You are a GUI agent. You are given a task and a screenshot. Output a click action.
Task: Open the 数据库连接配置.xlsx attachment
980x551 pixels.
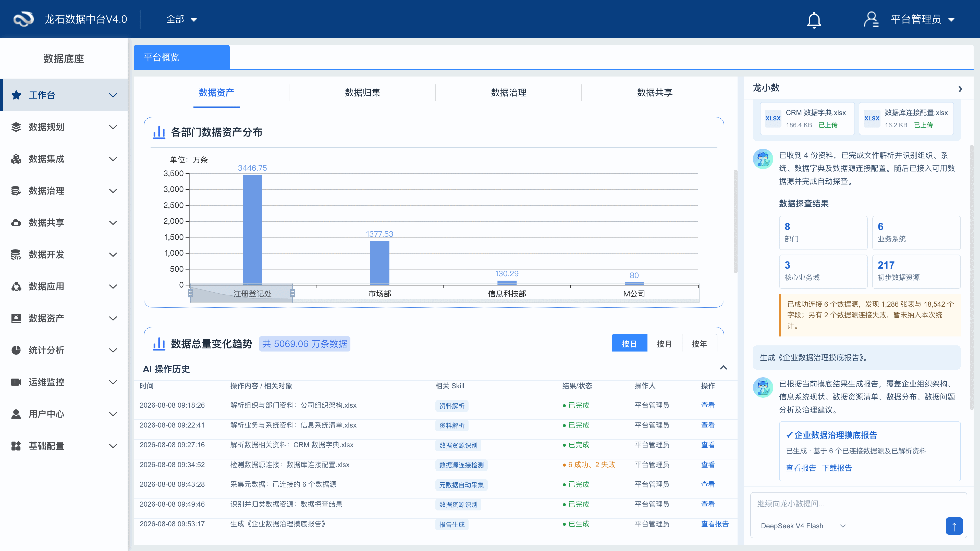coord(906,118)
